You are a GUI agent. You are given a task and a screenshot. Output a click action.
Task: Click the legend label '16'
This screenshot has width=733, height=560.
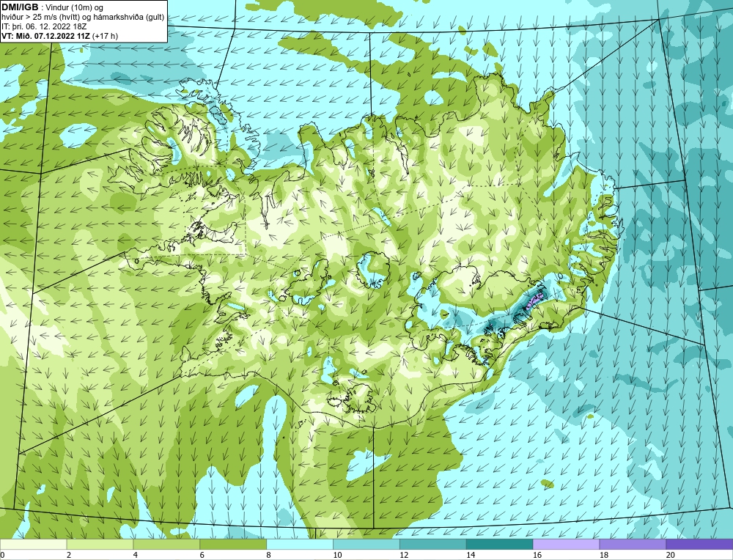coord(537,555)
